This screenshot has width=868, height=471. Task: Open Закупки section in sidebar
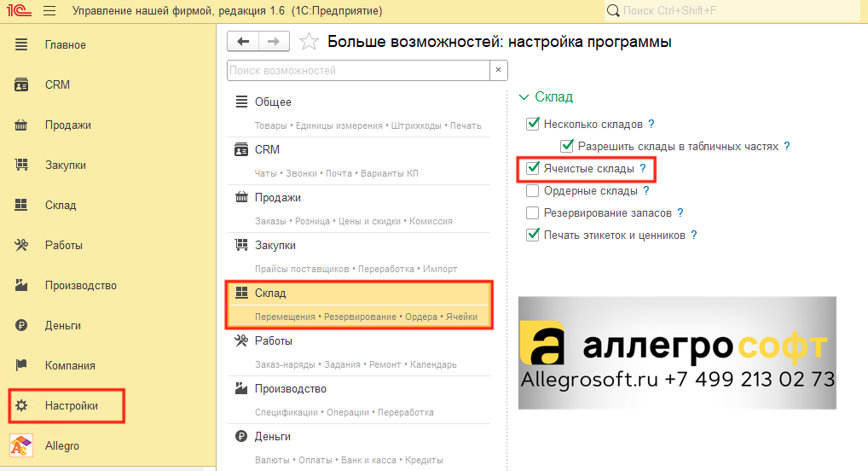click(66, 166)
